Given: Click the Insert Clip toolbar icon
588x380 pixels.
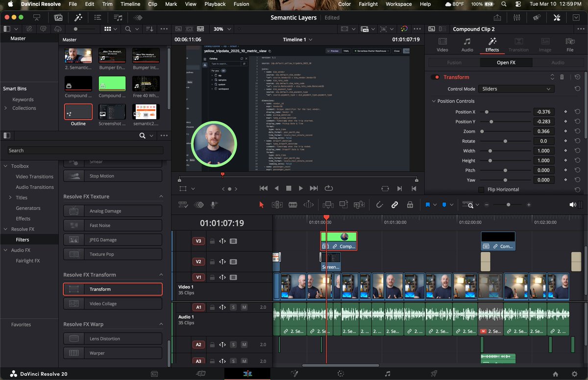Looking at the screenshot, I should [x=328, y=205].
